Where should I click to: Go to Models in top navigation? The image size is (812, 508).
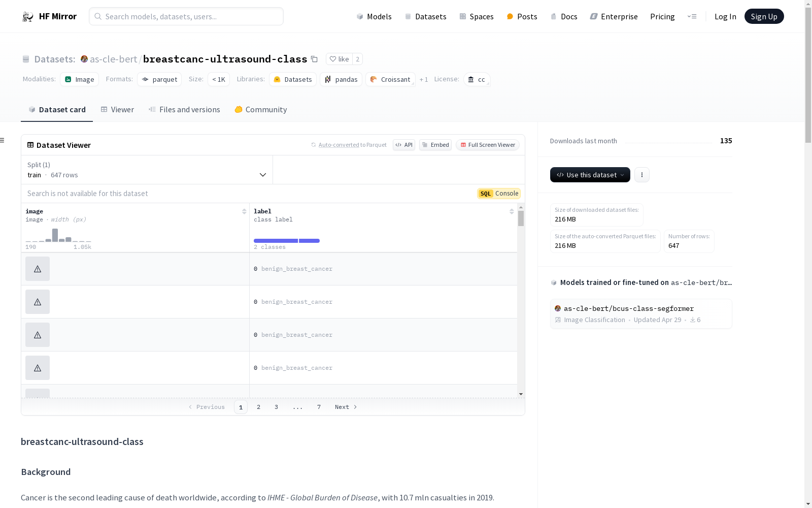pyautogui.click(x=374, y=16)
